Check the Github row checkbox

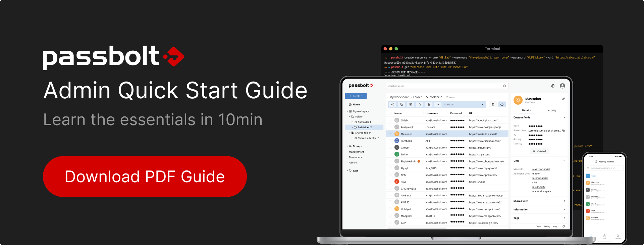coord(390,147)
